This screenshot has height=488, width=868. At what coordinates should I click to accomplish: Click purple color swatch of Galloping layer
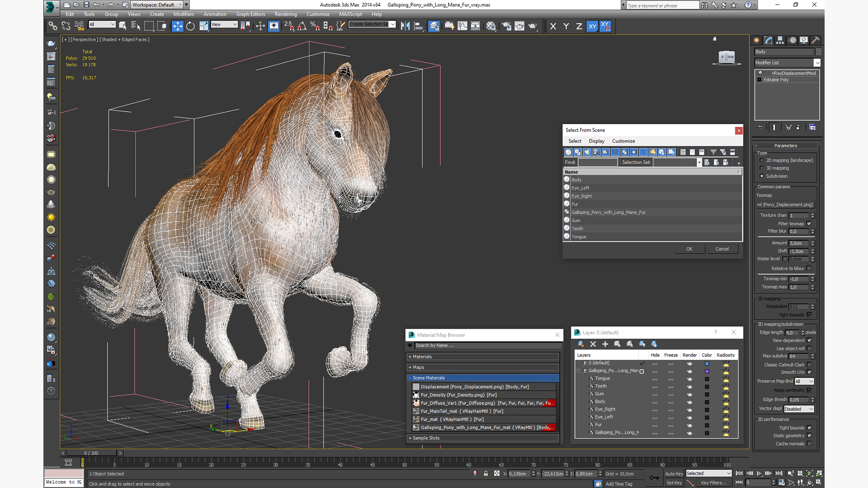coord(707,371)
